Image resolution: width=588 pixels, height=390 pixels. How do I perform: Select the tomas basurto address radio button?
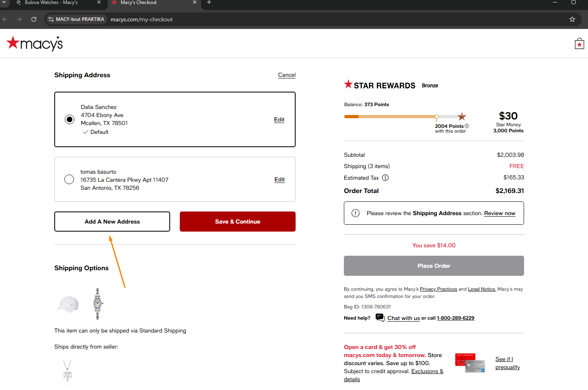(x=69, y=179)
